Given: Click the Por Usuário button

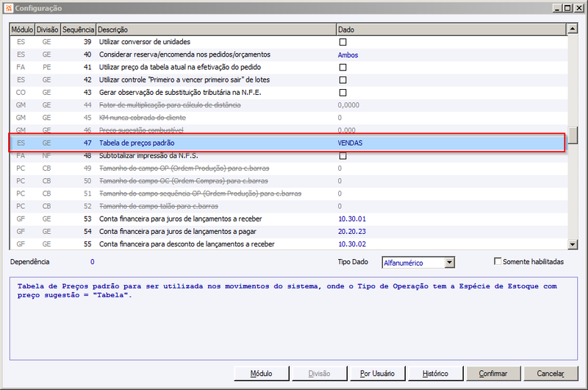Looking at the screenshot, I should [x=377, y=374].
